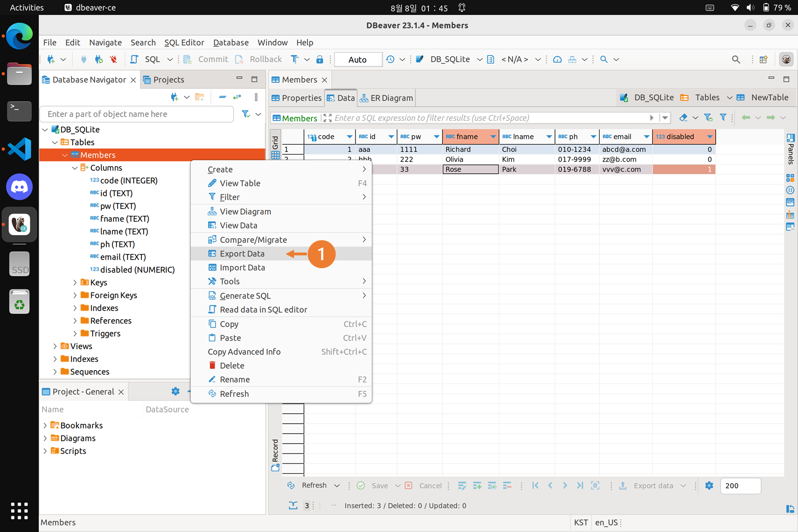Expand the Foreign Keys folder

pyautogui.click(x=75, y=295)
